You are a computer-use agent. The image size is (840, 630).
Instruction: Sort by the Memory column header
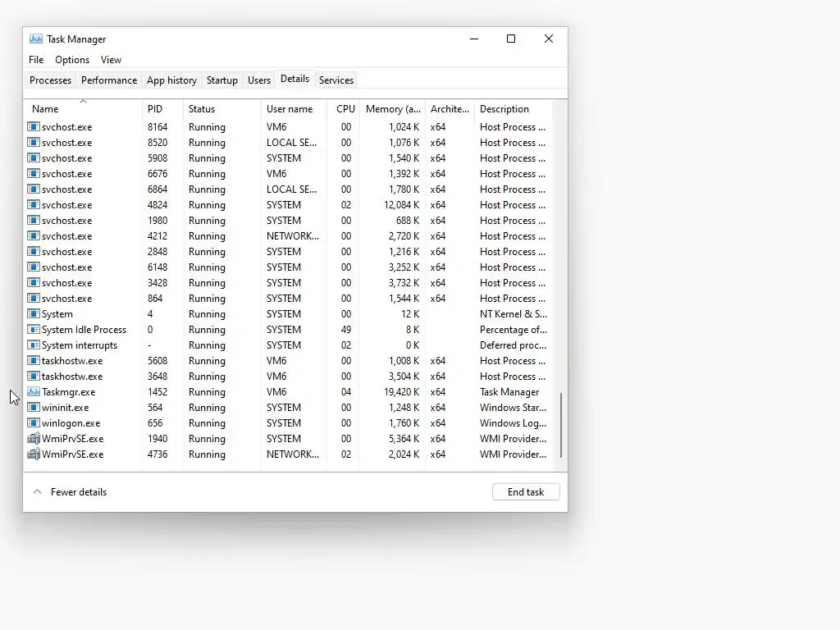click(x=393, y=109)
